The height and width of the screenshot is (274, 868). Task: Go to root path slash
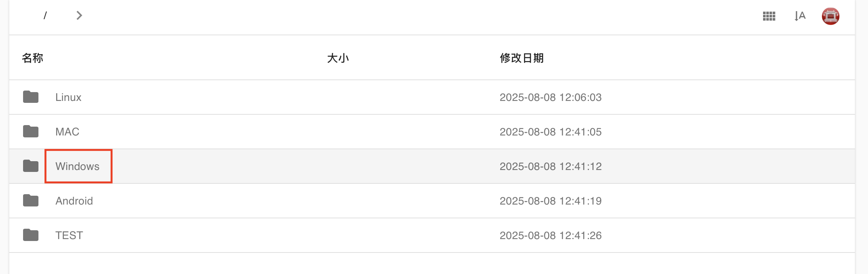(45, 15)
